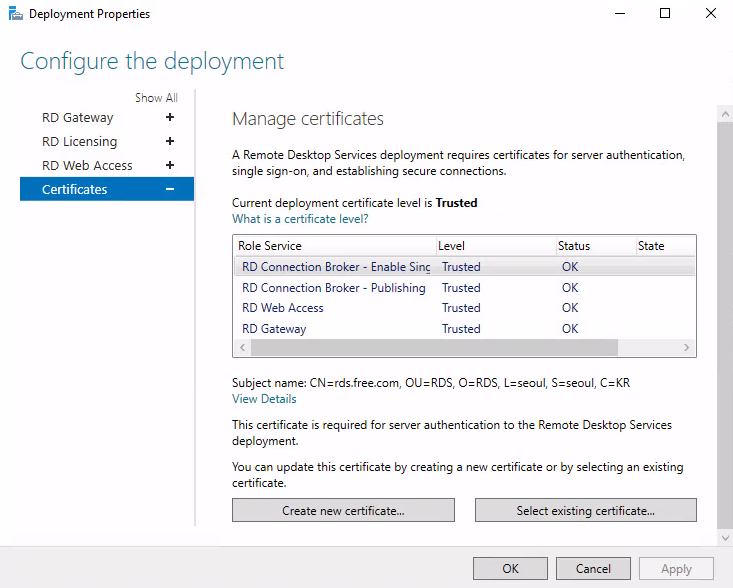Click Select existing certificate button
733x588 pixels.
click(586, 510)
